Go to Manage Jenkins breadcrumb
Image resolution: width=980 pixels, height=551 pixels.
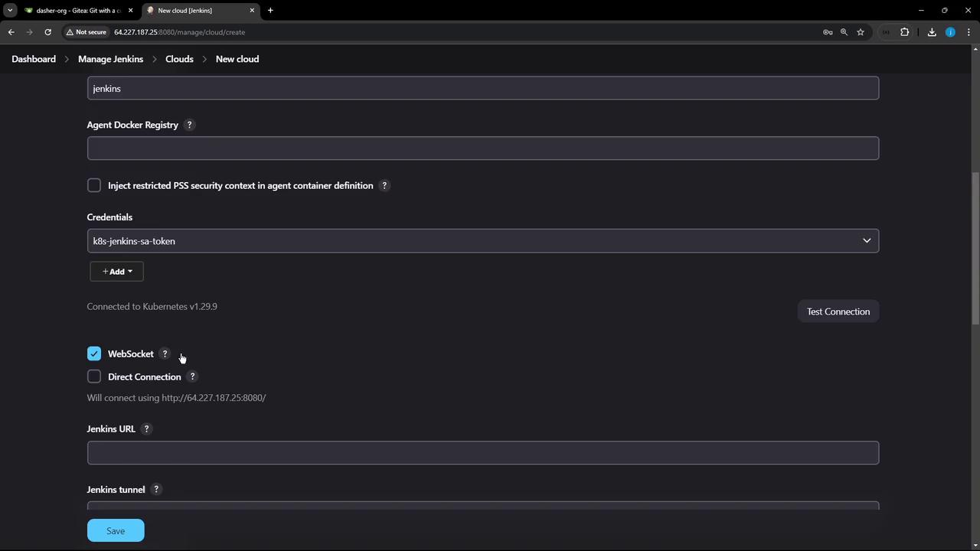[110, 59]
